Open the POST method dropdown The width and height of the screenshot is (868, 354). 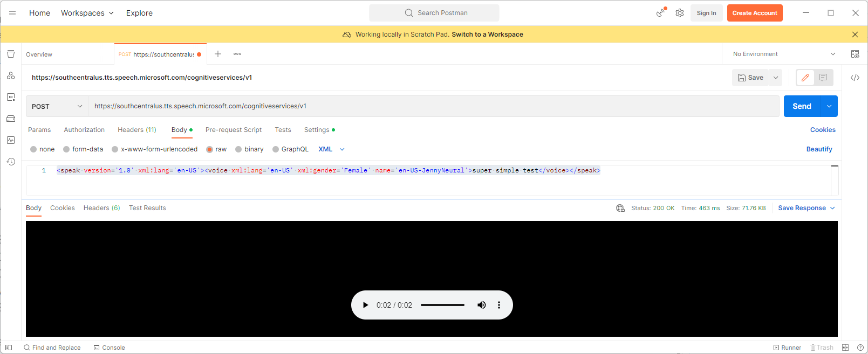pos(57,106)
